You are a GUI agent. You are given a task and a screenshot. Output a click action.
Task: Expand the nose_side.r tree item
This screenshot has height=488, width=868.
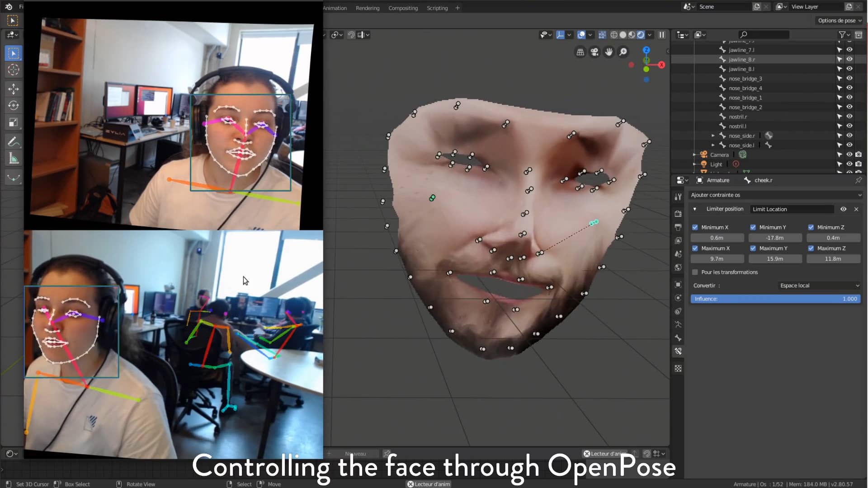(x=713, y=136)
